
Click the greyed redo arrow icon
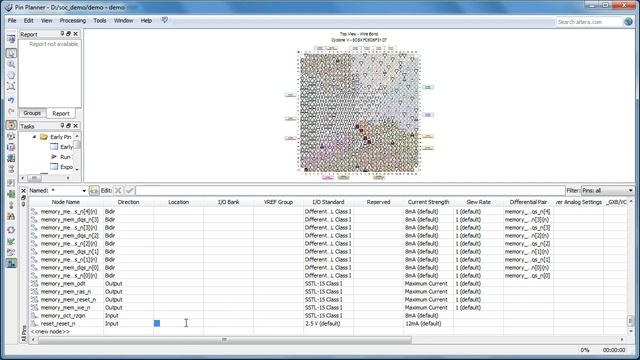(11, 111)
